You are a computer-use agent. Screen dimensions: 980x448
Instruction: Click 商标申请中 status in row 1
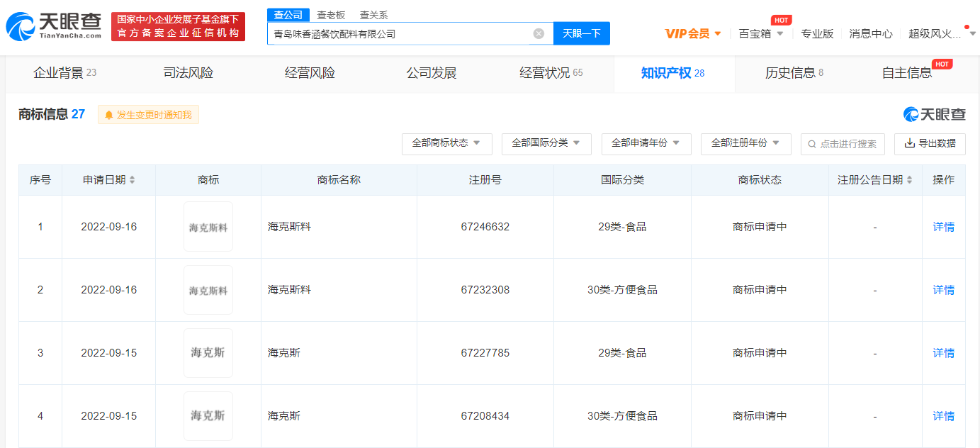tap(760, 227)
